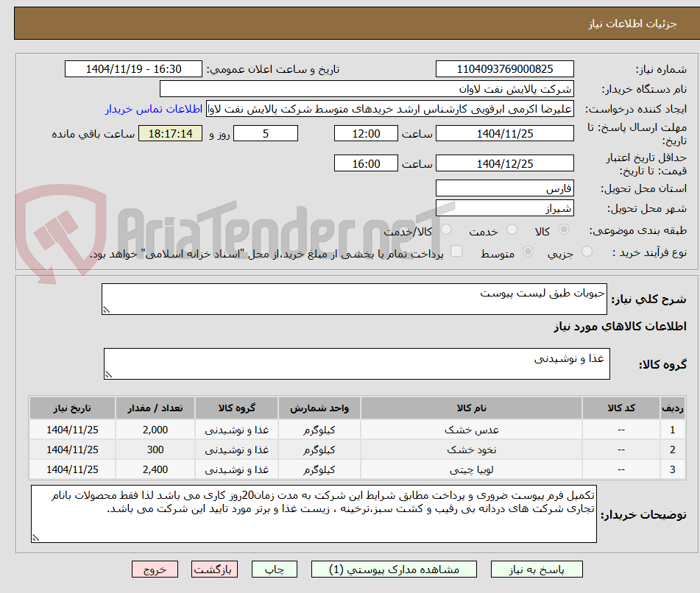Click the page title جزئیات اطلاعات نیاز
700x593 pixels.
632,24
